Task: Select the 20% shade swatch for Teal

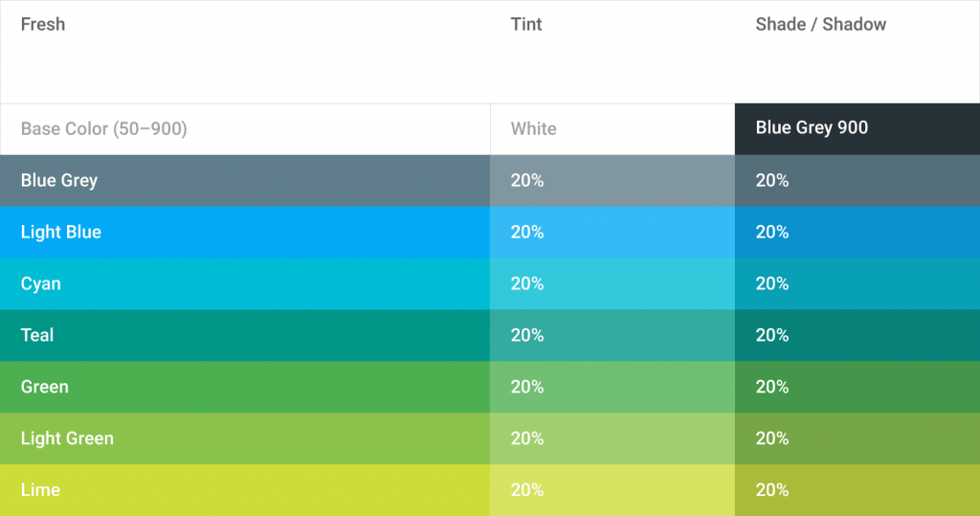Action: coord(857,335)
